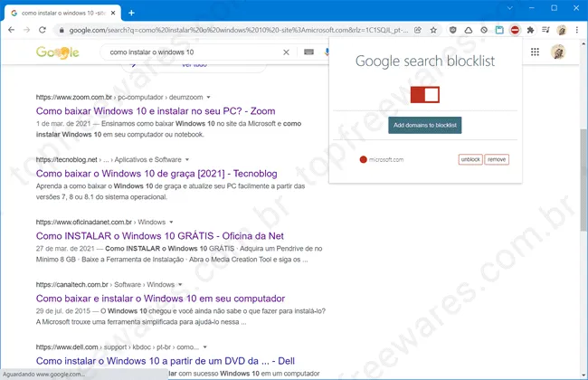Open the Dell 'Como instalar o Windows 10' result
The image size is (588, 380).
(x=166, y=361)
